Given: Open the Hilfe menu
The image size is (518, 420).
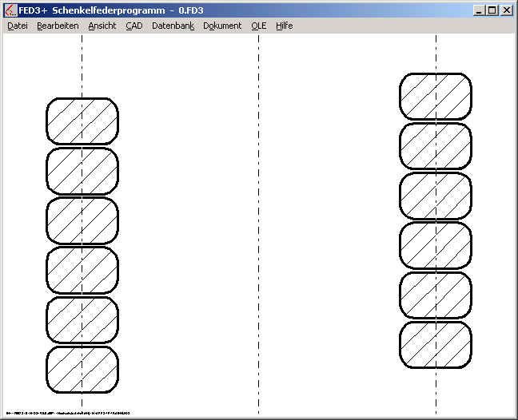Looking at the screenshot, I should [x=285, y=26].
